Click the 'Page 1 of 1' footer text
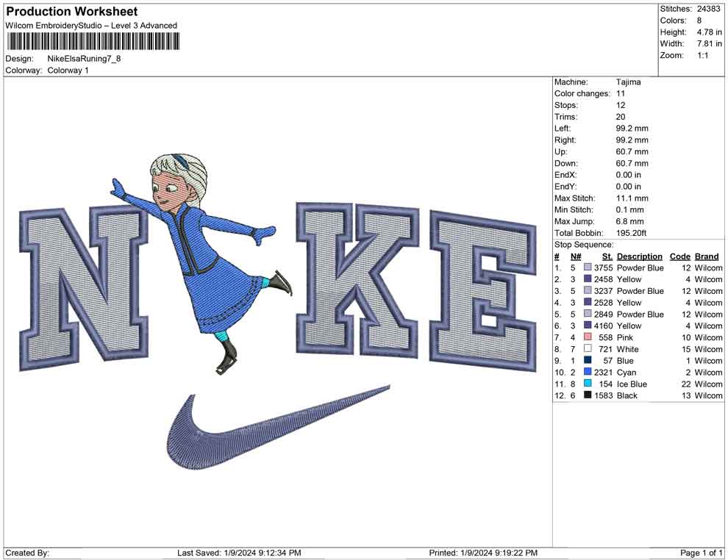 [701, 553]
